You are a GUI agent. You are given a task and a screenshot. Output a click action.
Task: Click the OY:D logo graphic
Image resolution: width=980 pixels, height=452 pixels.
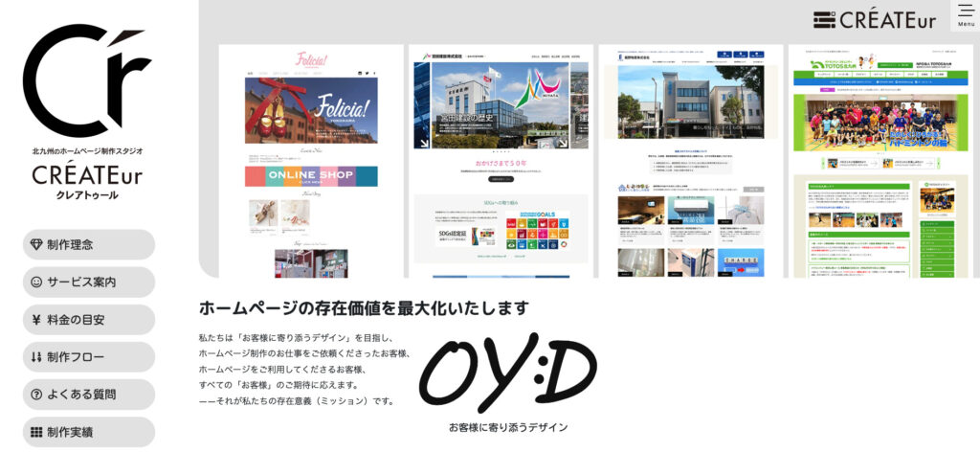coord(507,373)
